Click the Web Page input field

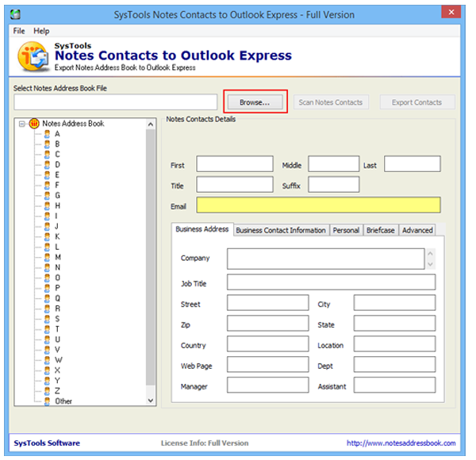click(x=268, y=364)
